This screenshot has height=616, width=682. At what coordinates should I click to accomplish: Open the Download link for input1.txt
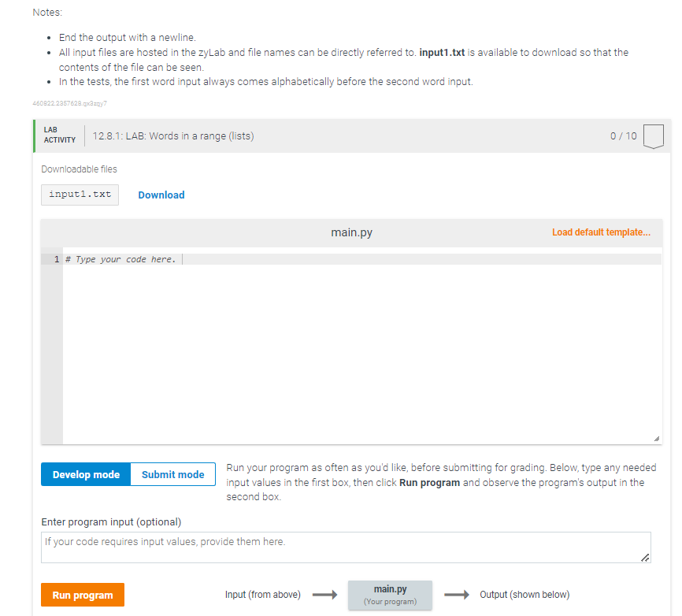(161, 195)
